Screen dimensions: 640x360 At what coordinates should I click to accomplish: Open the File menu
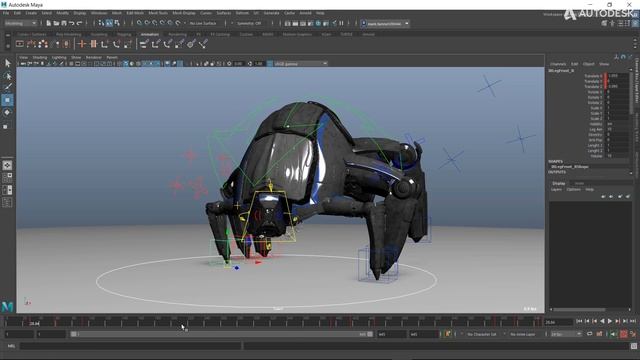[x=6, y=13]
